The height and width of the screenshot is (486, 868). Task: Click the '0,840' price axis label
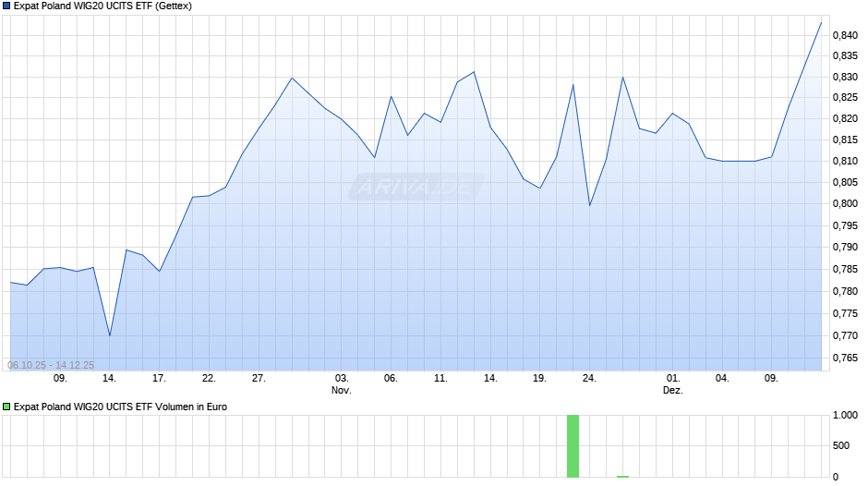[845, 35]
